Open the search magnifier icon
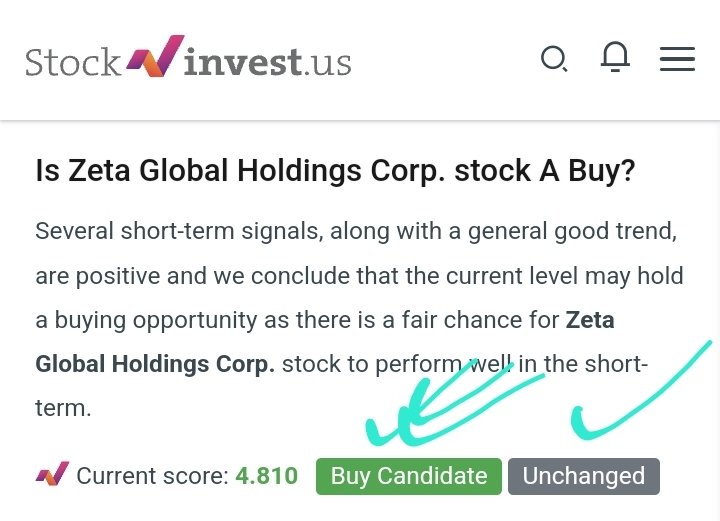The image size is (720, 521). 554,59
